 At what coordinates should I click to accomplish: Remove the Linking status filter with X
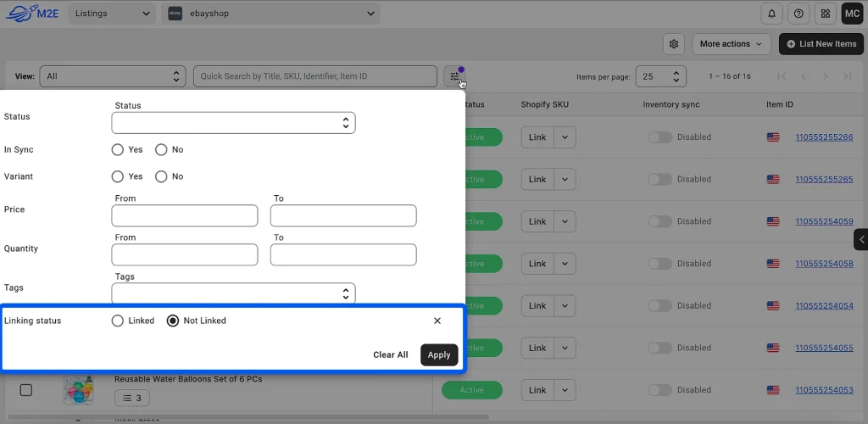[x=437, y=321]
